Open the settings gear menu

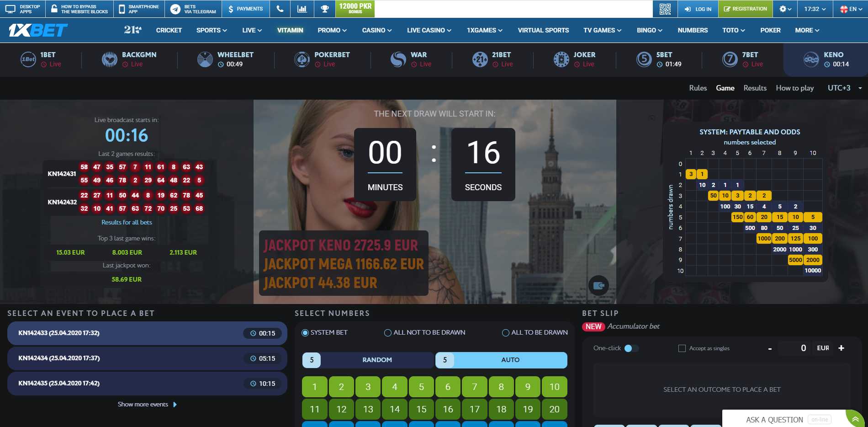coord(785,9)
